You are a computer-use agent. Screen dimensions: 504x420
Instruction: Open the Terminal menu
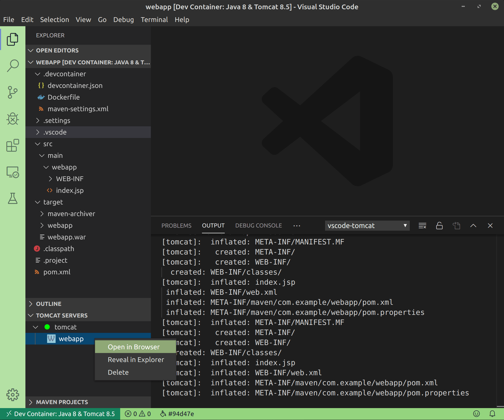coord(154,20)
